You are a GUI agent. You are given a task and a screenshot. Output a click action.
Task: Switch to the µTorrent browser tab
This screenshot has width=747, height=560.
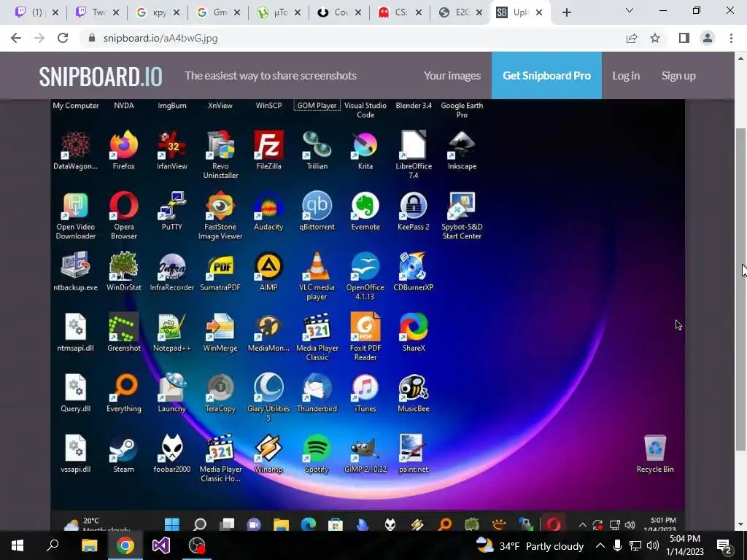pyautogui.click(x=278, y=12)
